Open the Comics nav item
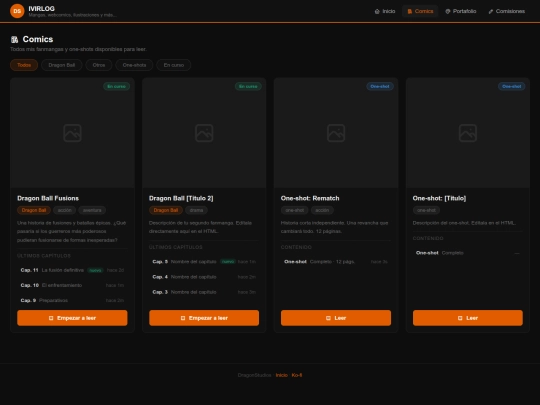The height and width of the screenshot is (405, 540). (x=420, y=11)
